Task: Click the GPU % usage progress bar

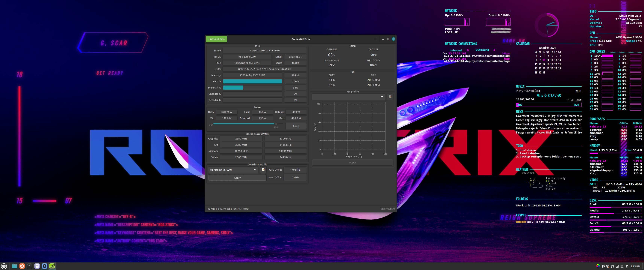Action: pos(252,81)
